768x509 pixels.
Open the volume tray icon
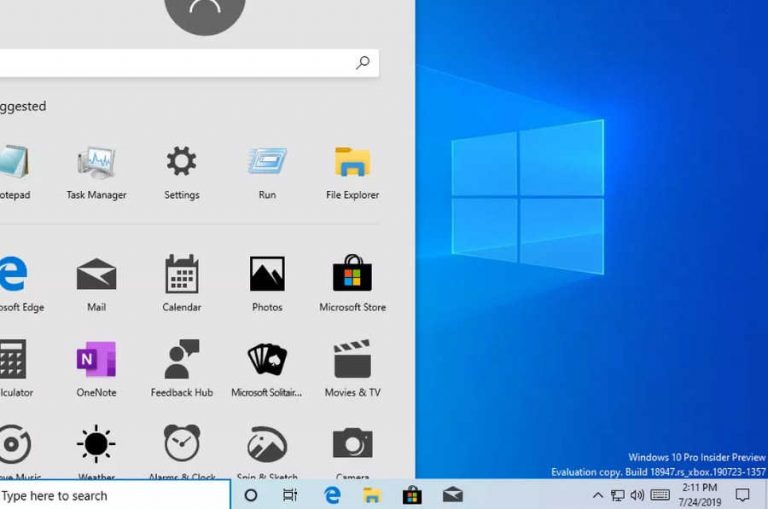(x=637, y=495)
